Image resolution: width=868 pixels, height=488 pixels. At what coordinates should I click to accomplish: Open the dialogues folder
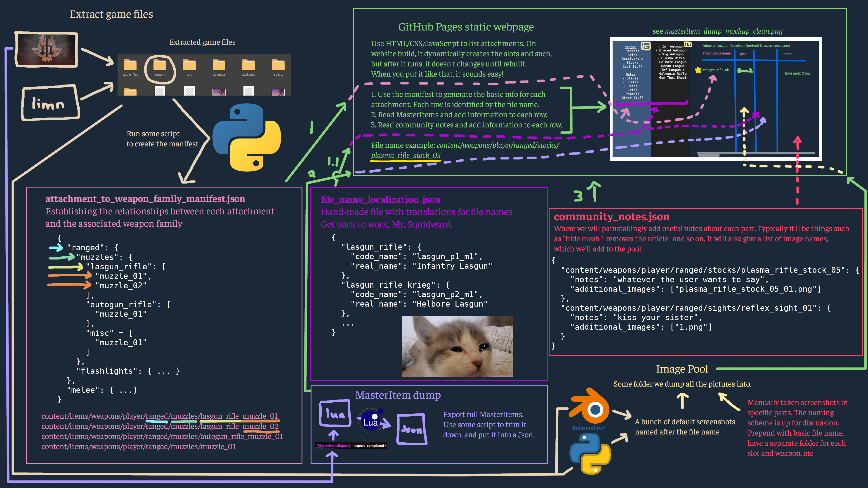(219, 68)
